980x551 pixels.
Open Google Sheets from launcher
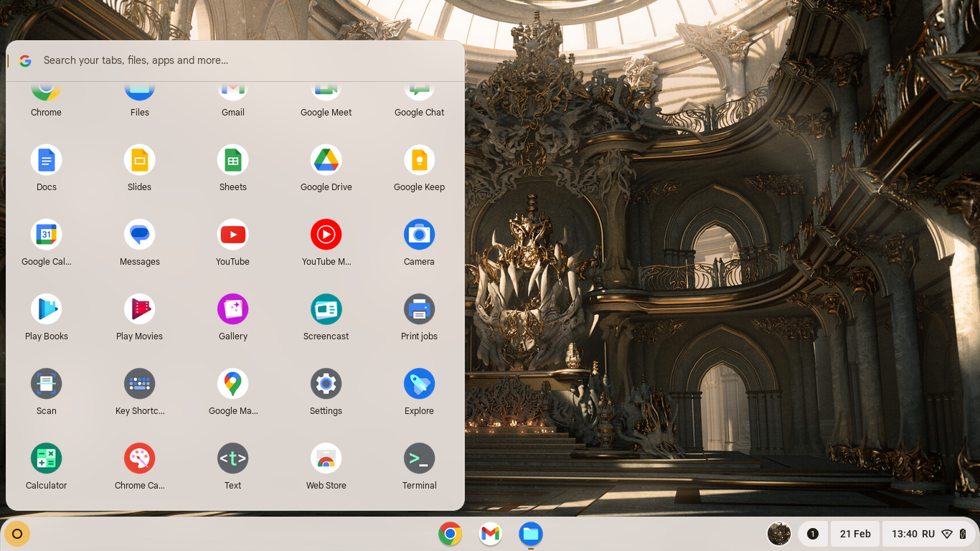click(233, 160)
